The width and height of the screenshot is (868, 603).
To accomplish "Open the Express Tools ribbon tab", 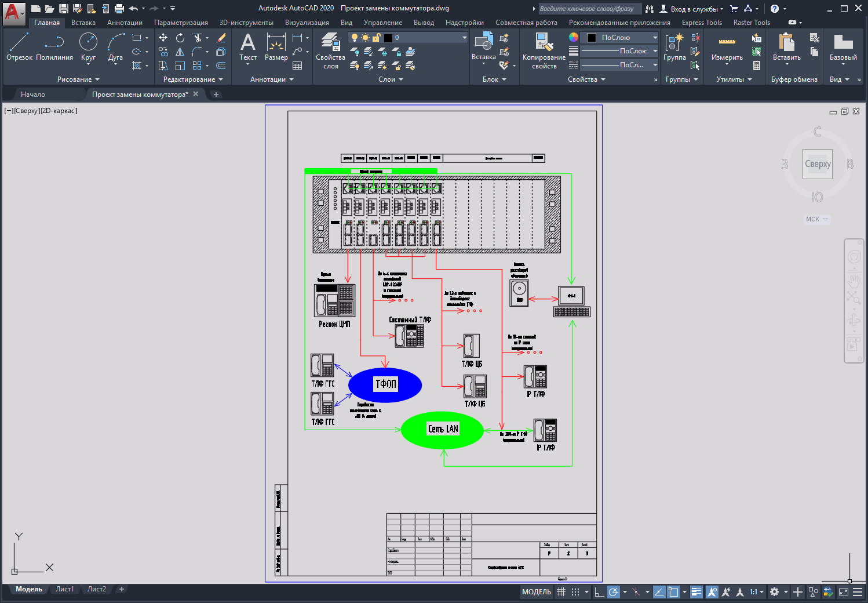I will point(702,23).
